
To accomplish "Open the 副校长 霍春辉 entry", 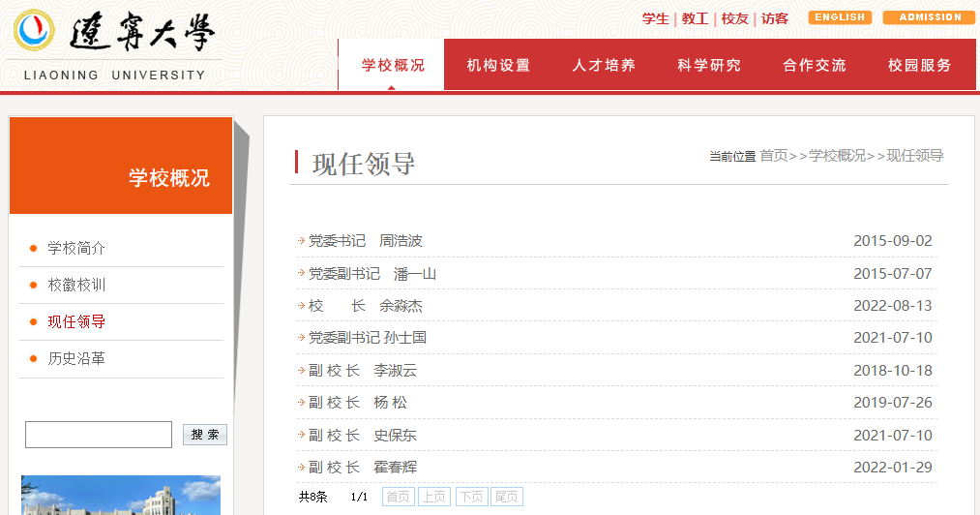I will tap(363, 468).
